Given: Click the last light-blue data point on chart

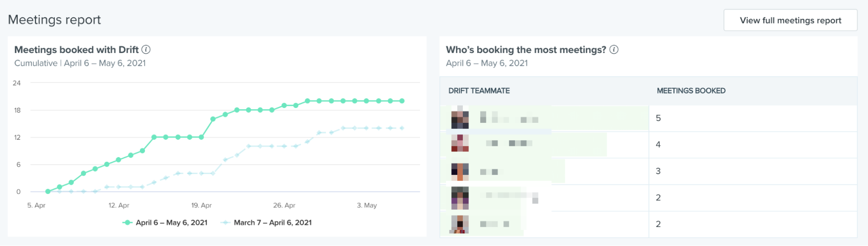Looking at the screenshot, I should [402, 128].
